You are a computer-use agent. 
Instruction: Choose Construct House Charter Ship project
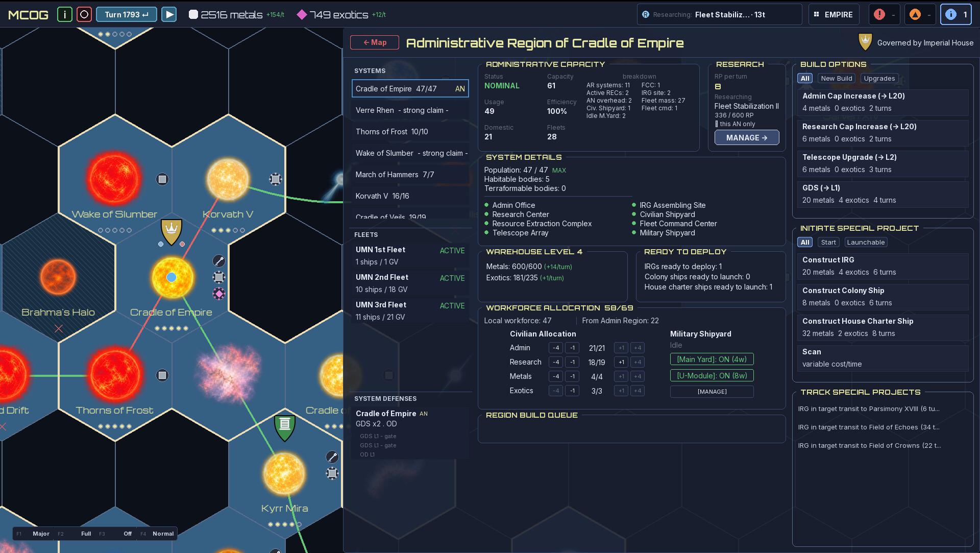click(883, 327)
